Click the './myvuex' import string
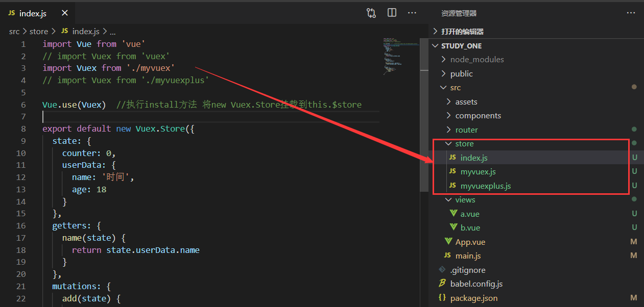 pyautogui.click(x=151, y=68)
